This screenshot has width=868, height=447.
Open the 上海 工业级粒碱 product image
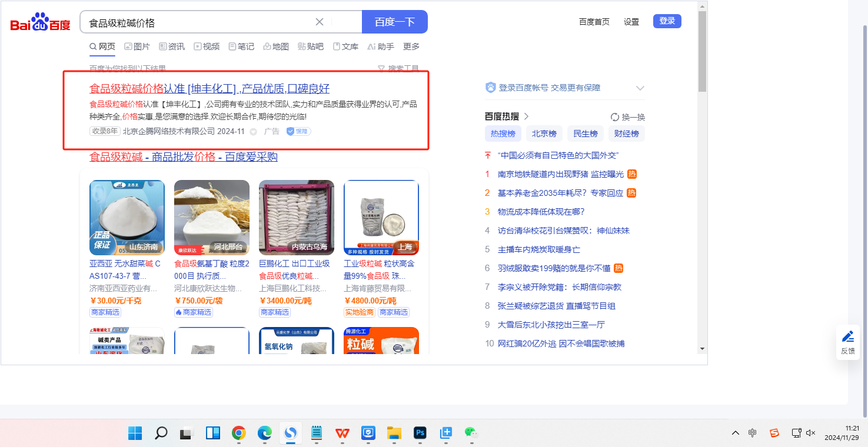pyautogui.click(x=381, y=218)
